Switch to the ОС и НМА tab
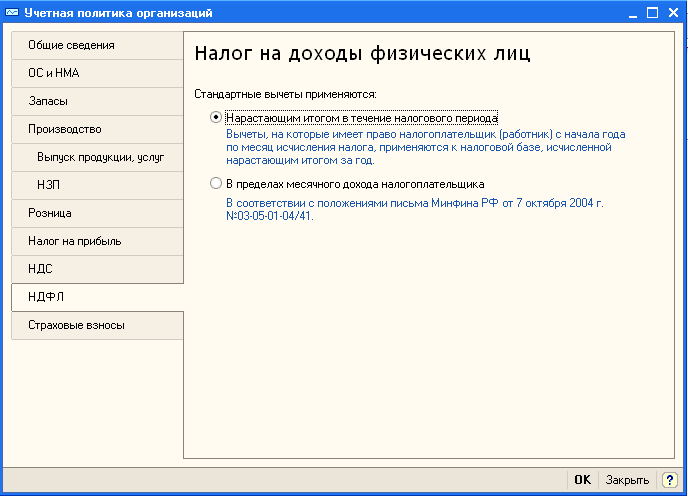 [97, 74]
